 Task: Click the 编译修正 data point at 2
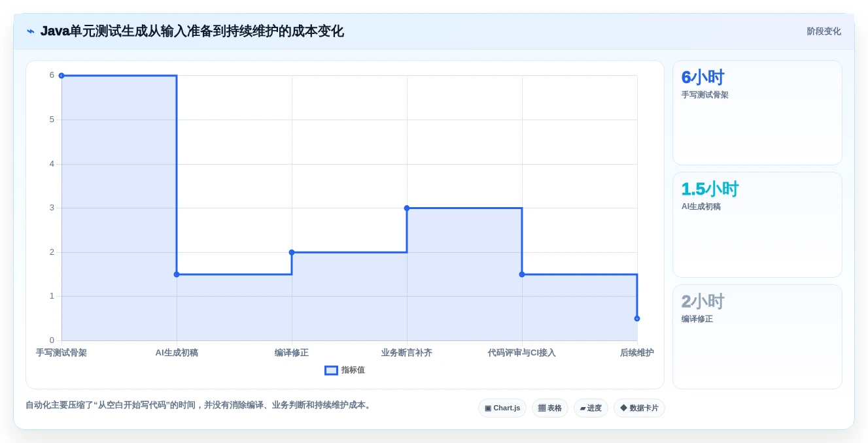292,252
